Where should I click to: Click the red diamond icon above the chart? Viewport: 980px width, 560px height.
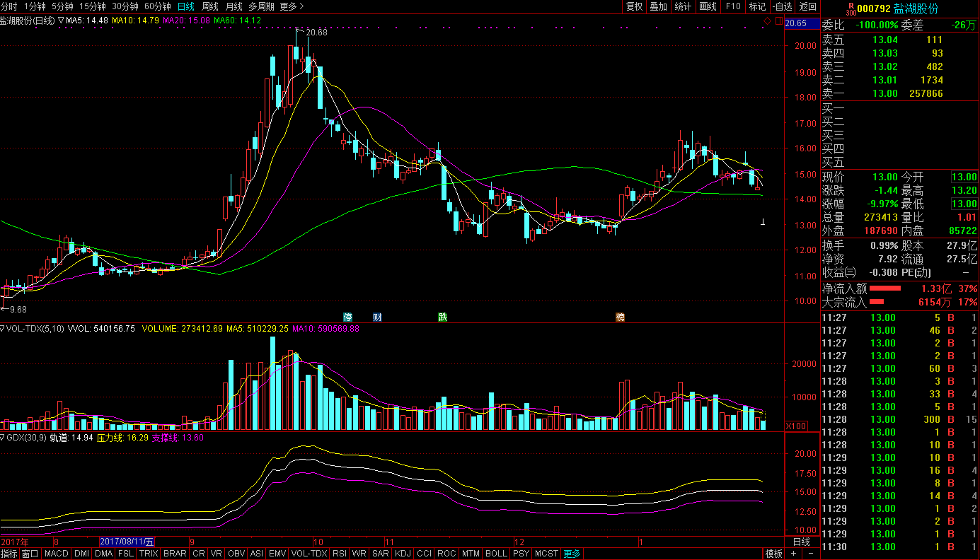pos(766,22)
